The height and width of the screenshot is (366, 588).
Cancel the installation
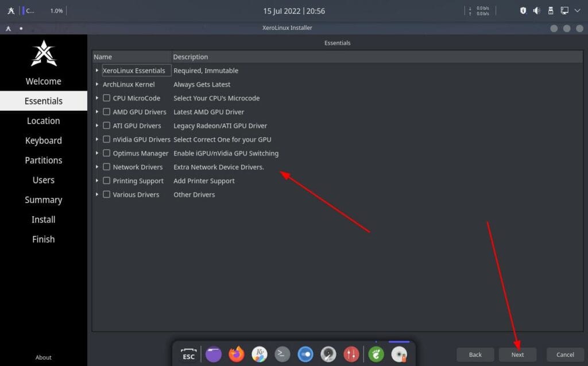(565, 355)
